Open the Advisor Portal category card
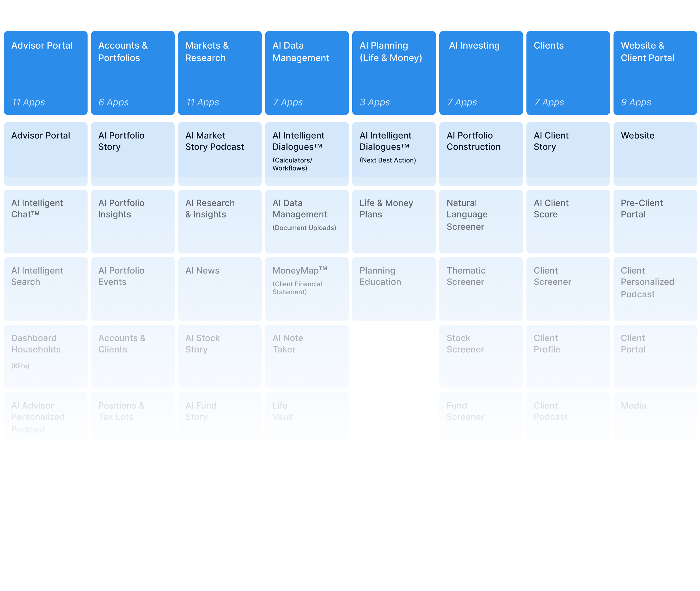The height and width of the screenshot is (591, 700). pyautogui.click(x=45, y=73)
